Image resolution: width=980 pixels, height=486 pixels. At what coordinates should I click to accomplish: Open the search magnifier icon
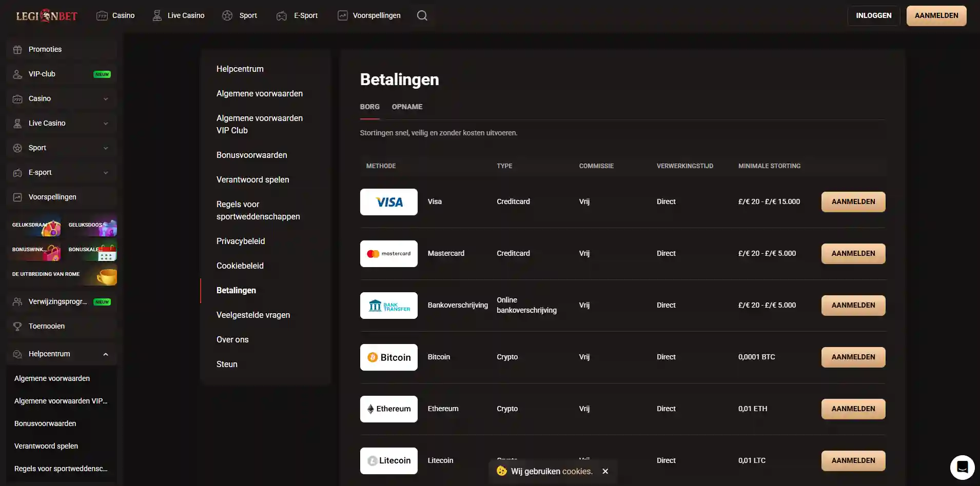click(422, 15)
